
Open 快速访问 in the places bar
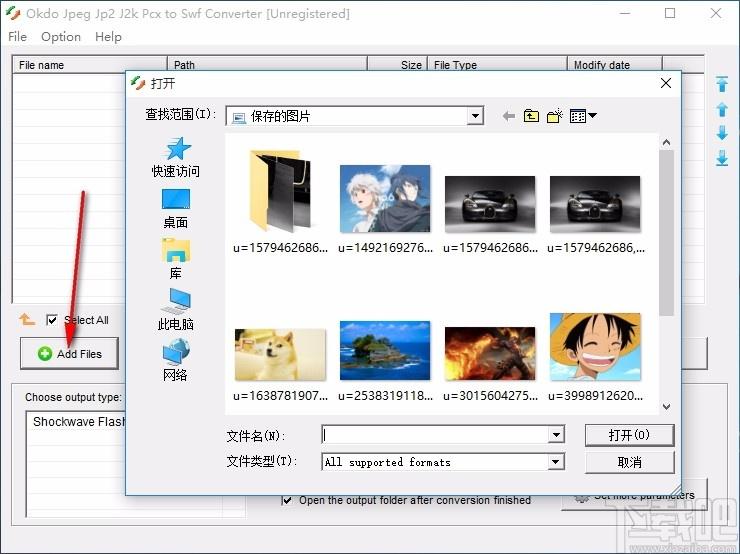click(x=176, y=157)
